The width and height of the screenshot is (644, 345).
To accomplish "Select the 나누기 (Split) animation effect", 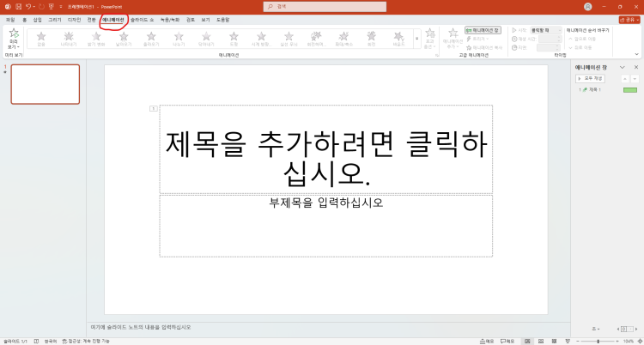I will point(179,39).
